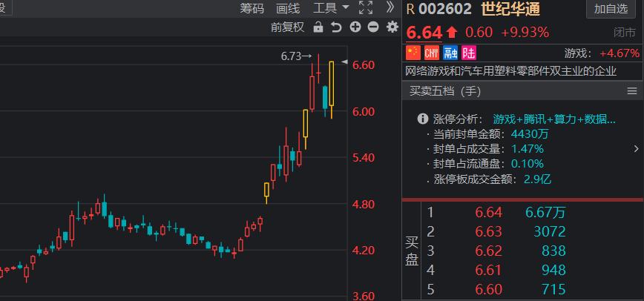The image size is (644, 301).
Task: Add stock to watchlist with 加自选
Action: [x=611, y=9]
